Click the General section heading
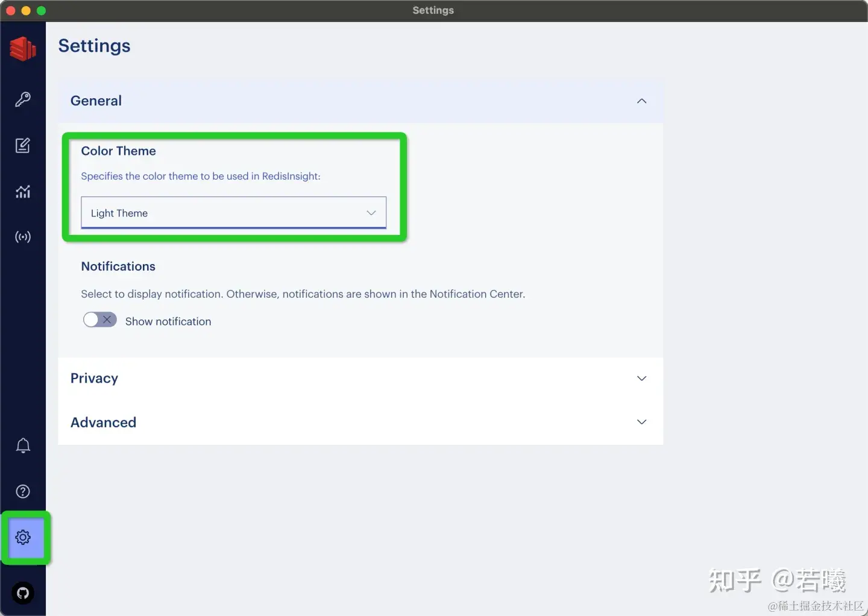Screen dimensions: 868x616 96,101
